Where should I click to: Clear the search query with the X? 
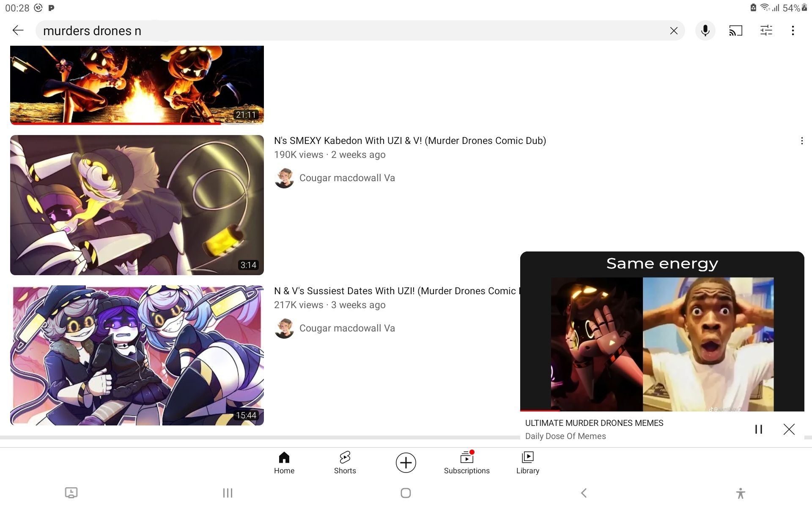(674, 30)
